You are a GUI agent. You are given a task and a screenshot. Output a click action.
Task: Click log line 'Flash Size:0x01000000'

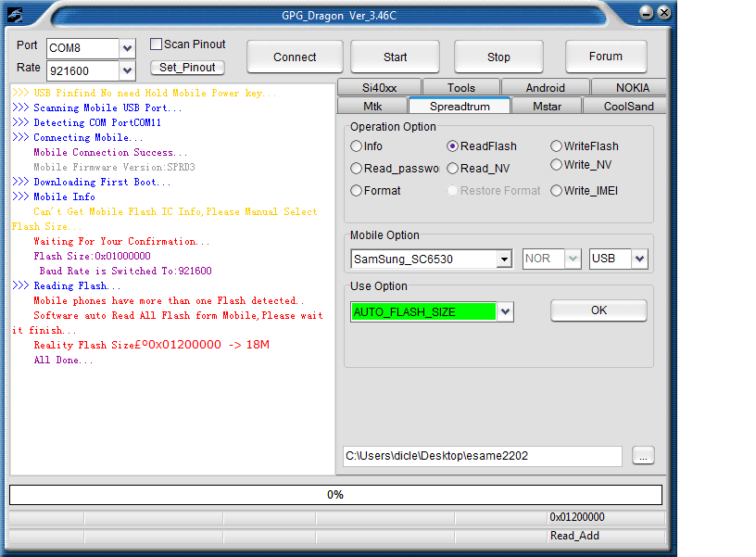tap(92, 256)
